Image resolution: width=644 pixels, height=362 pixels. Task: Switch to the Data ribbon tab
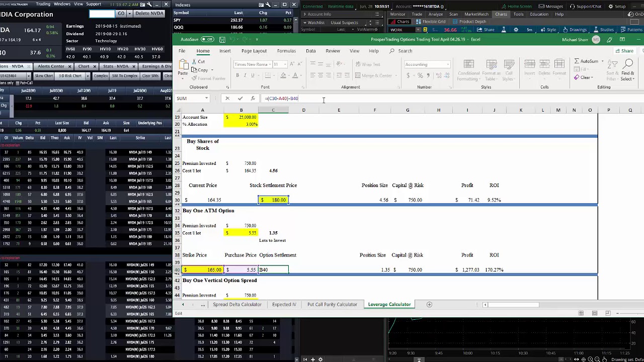coord(310,51)
